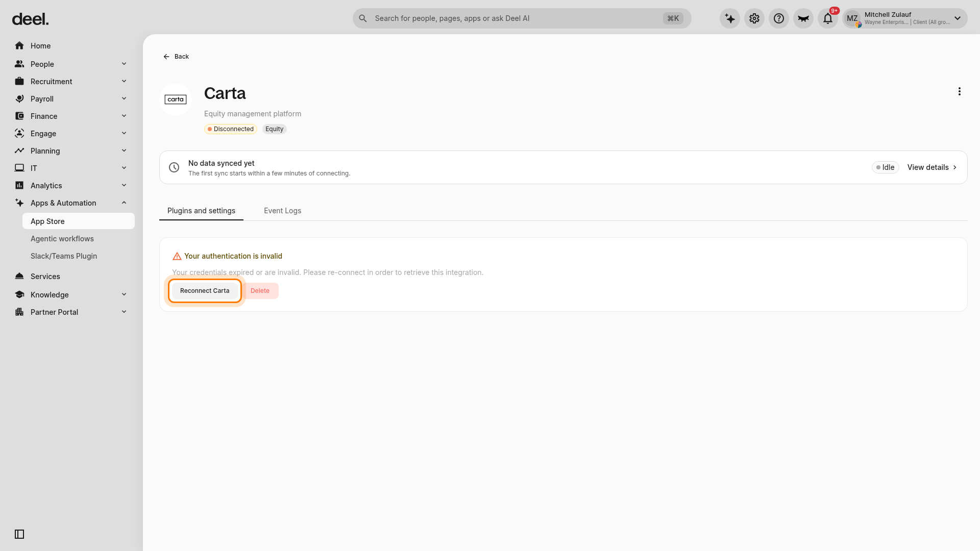Open the settings gear icon

(x=754, y=18)
